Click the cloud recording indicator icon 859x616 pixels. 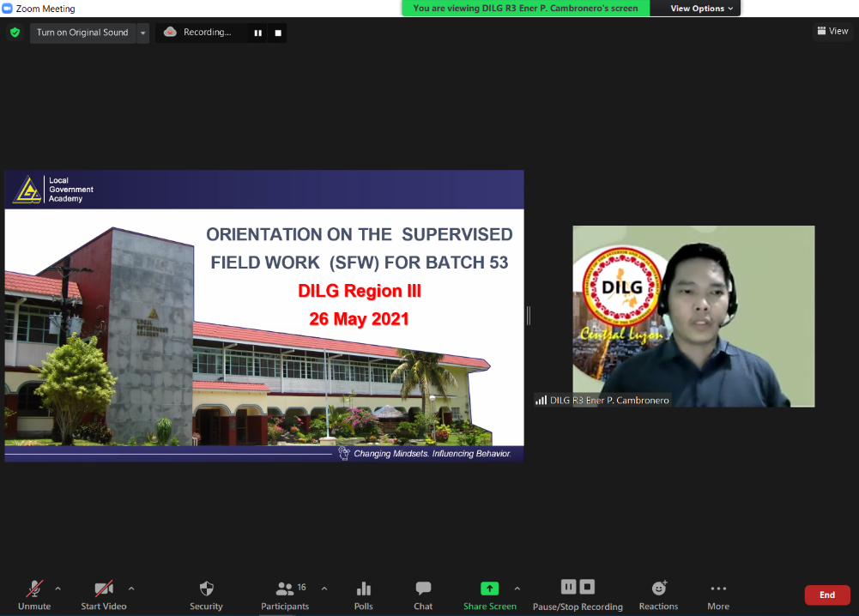(x=171, y=33)
